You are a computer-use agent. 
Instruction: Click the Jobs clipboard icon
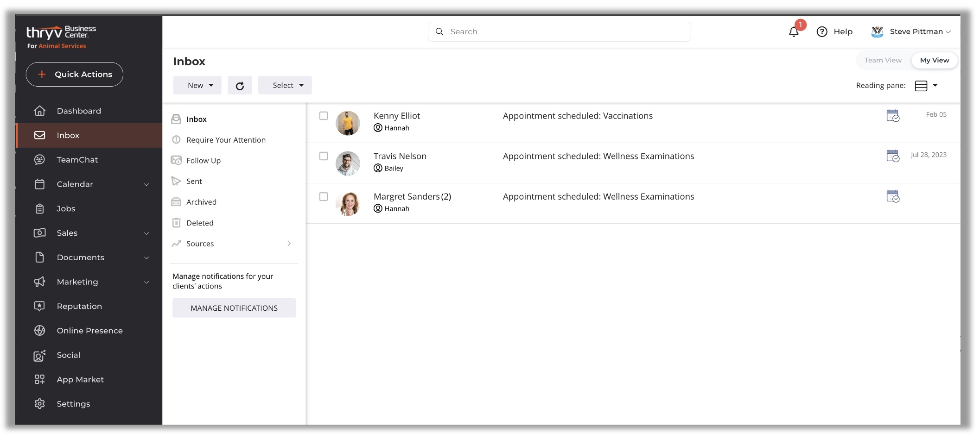click(40, 209)
